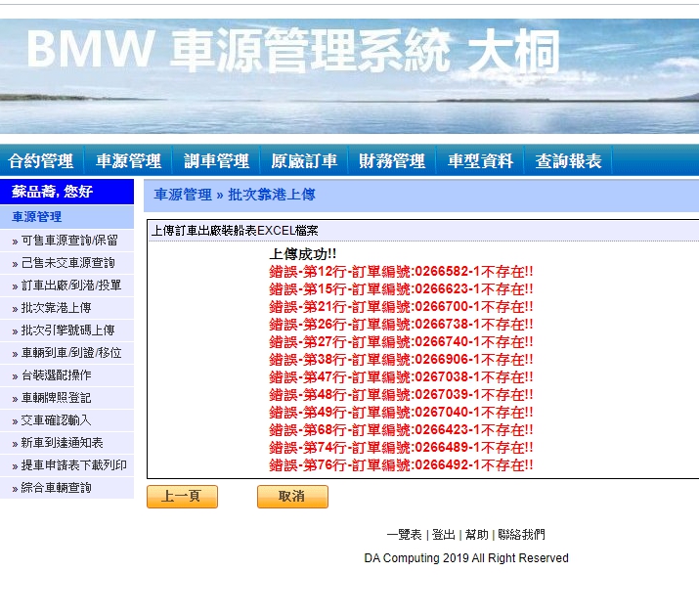Click DA Computing 2019 copyright text
This screenshot has height=616, width=699.
pos(466,558)
